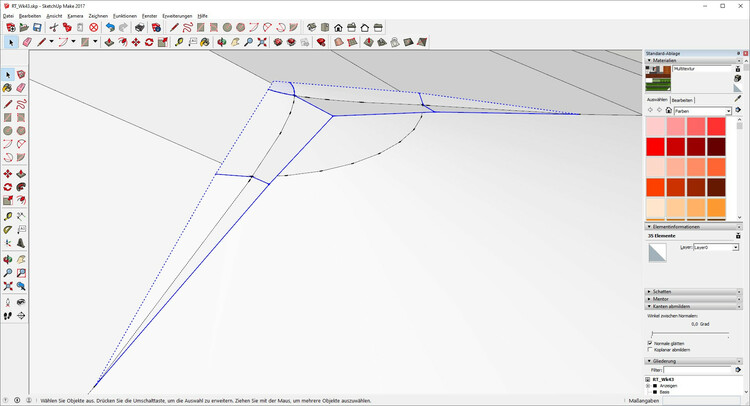This screenshot has height=406, width=750.
Task: Activate the Orbit camera tool
Action: (x=8, y=259)
